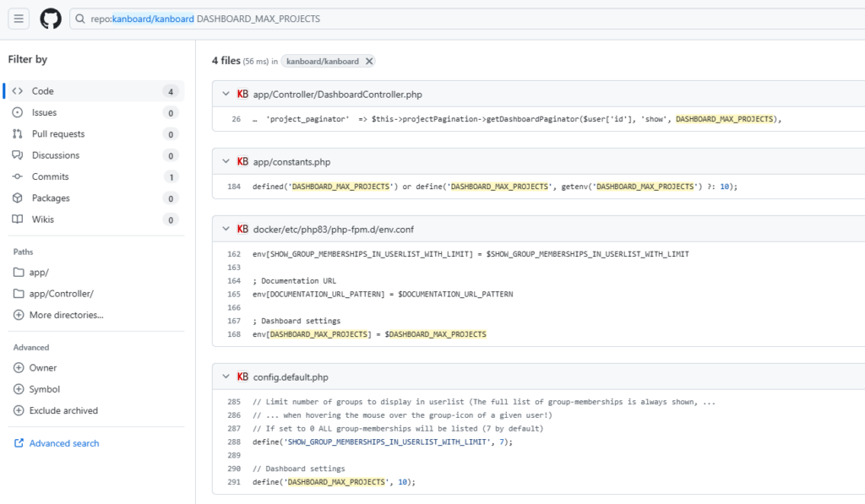Click the KB repo icon for DashboardController.php

242,95
